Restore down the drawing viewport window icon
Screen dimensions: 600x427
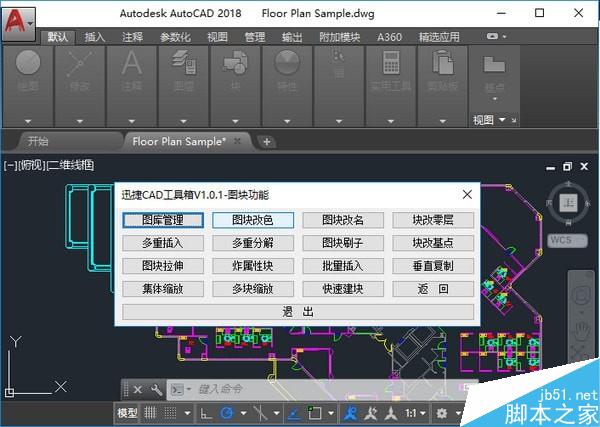567,167
